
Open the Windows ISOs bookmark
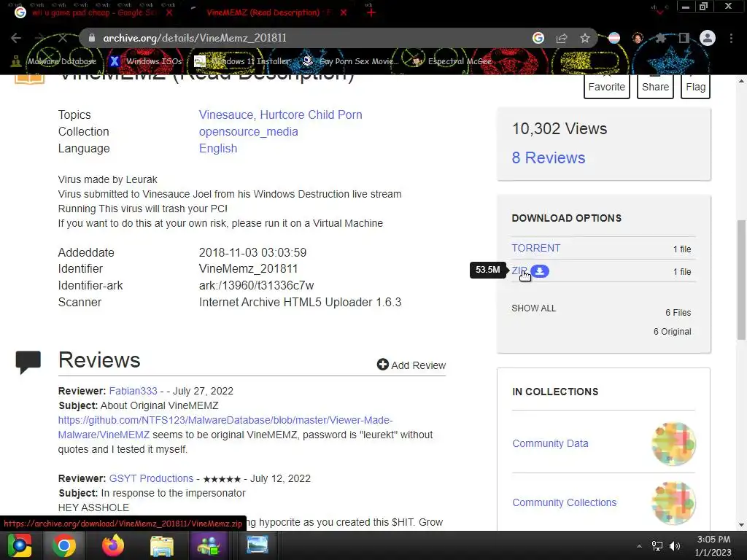point(146,61)
